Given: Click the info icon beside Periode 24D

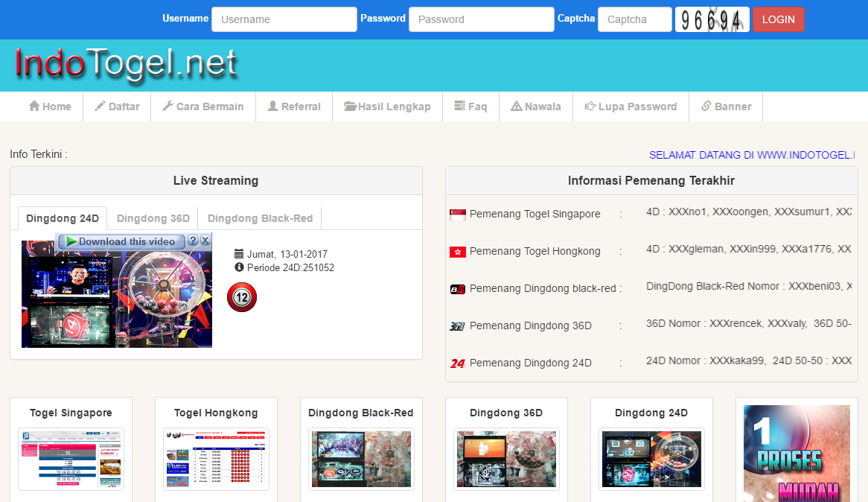Looking at the screenshot, I should pos(239,267).
